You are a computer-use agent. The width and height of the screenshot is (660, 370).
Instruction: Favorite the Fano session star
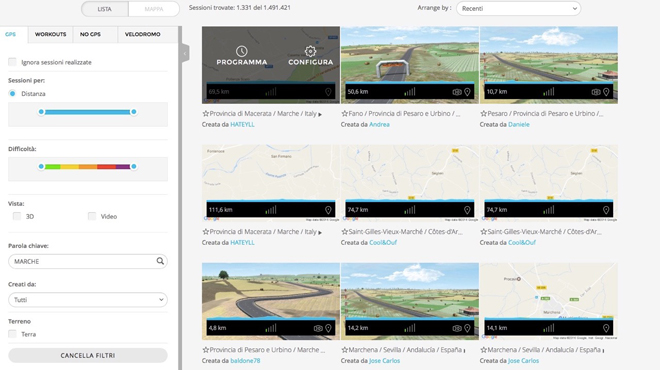tap(345, 114)
